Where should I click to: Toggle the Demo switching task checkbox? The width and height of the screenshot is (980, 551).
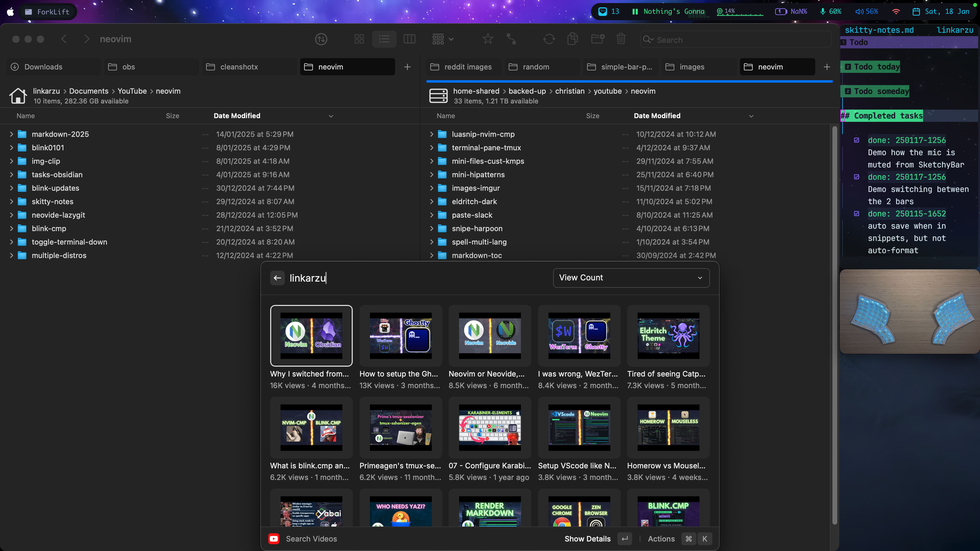pos(856,177)
